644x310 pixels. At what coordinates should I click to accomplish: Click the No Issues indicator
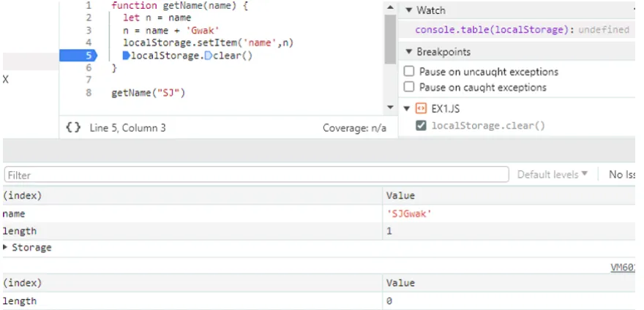(622, 175)
